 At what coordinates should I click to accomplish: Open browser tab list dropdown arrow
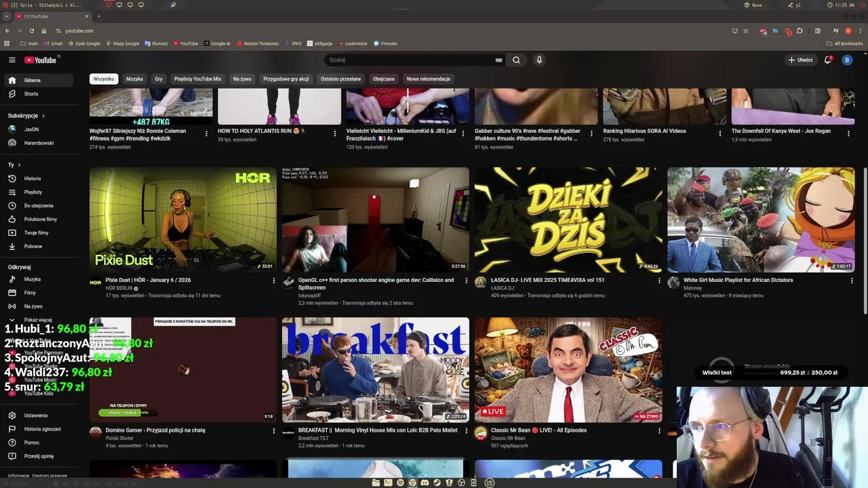7,16
